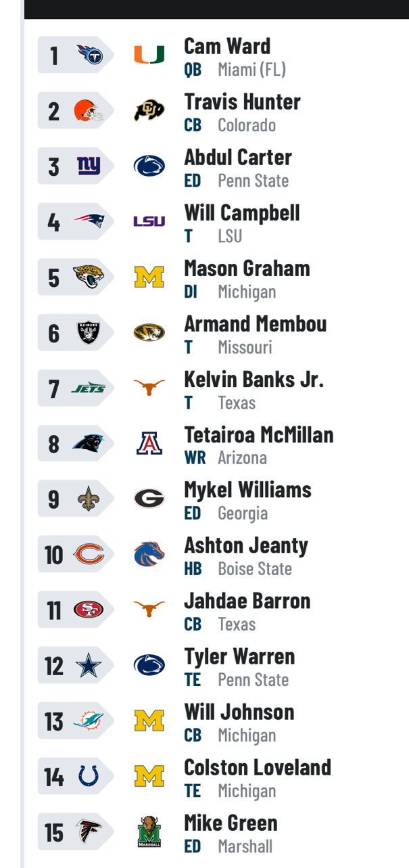
Task: Click the Tetairoa McMillan name link
Action: [x=259, y=434]
